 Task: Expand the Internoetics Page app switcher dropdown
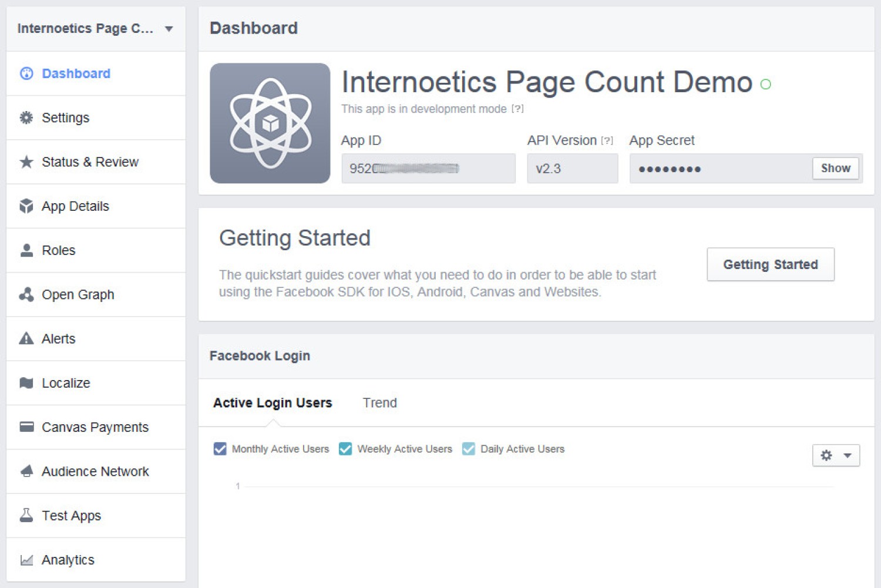(x=169, y=29)
